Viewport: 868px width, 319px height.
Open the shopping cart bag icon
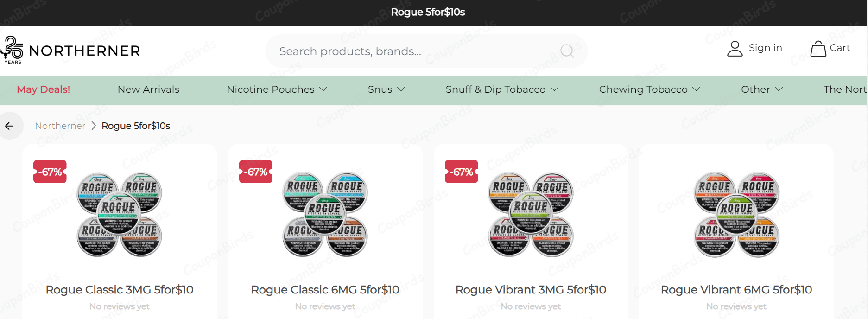(818, 48)
